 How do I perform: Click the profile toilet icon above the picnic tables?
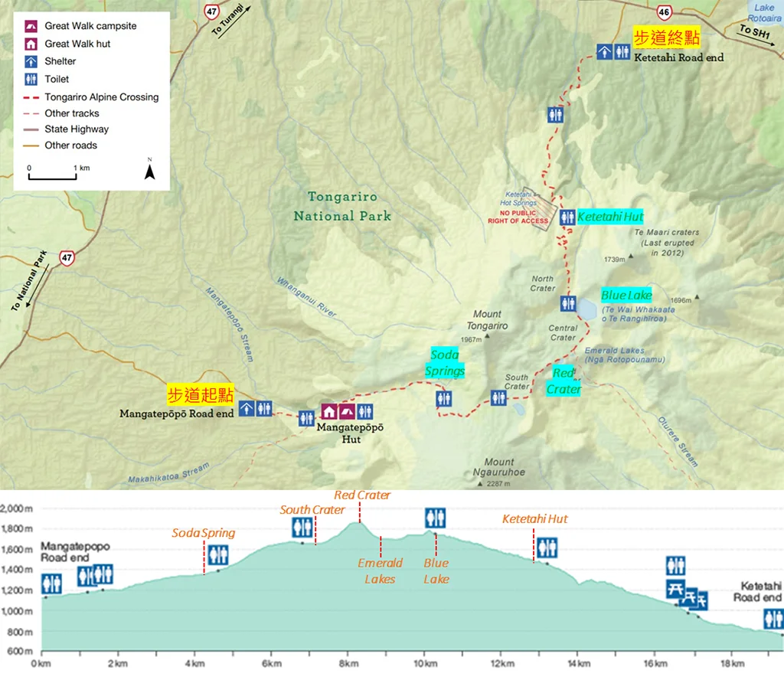coord(675,565)
